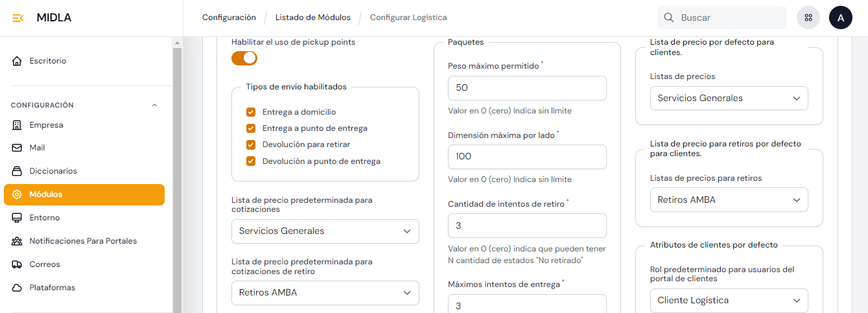Click the Peso máximo permitido field

(526, 88)
